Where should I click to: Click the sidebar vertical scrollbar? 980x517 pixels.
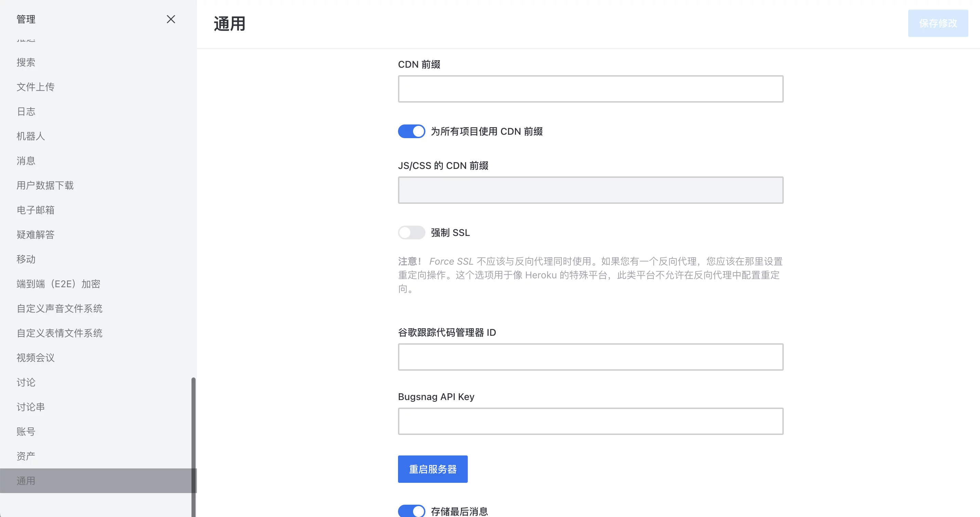click(x=193, y=437)
